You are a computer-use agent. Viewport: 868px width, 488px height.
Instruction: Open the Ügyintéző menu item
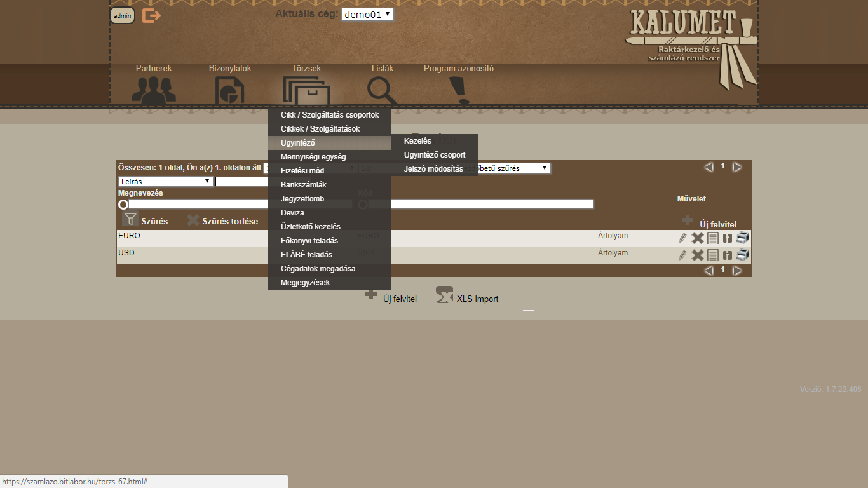click(x=330, y=143)
